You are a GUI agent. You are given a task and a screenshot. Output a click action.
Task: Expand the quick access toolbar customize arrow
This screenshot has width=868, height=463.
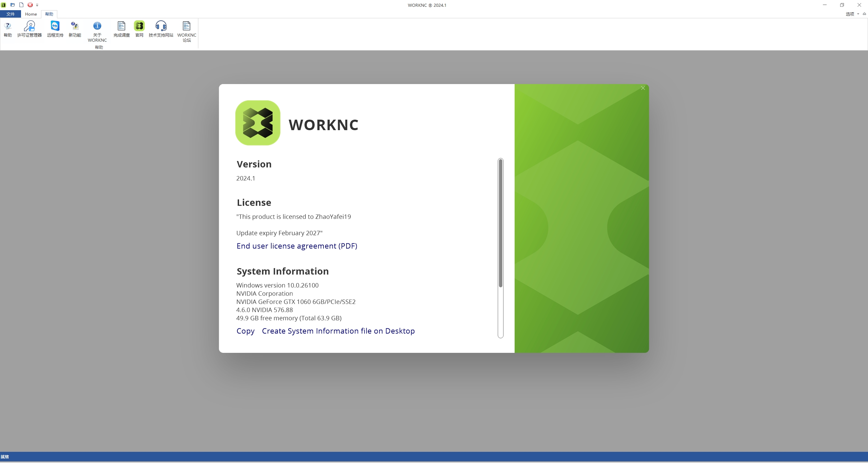pyautogui.click(x=37, y=5)
